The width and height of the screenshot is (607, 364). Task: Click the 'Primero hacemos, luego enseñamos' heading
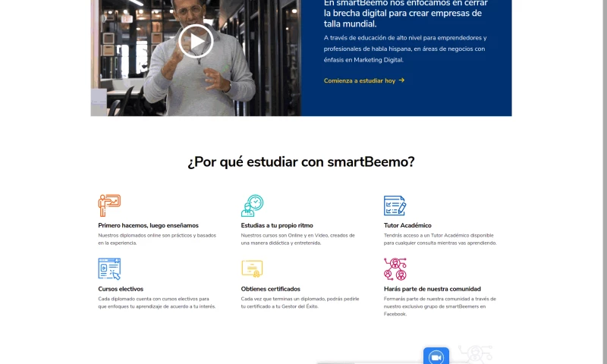[x=148, y=225]
